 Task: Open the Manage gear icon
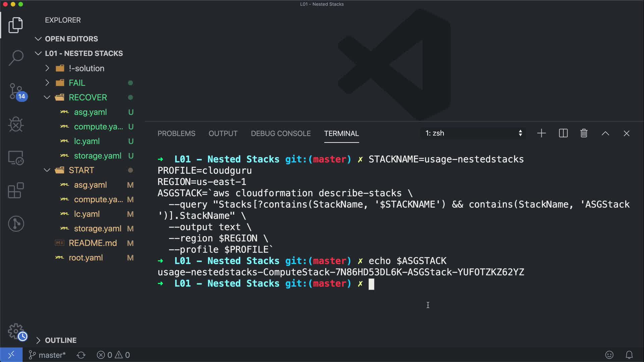point(16,331)
